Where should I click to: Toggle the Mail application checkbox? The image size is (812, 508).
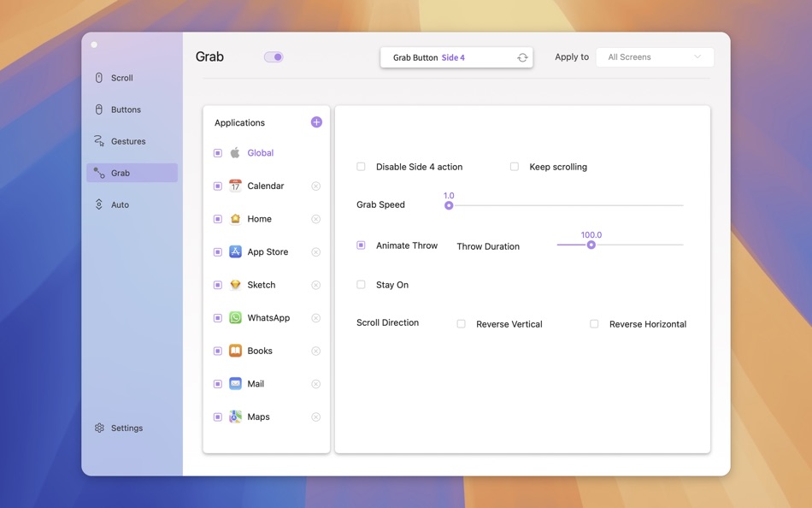(218, 384)
